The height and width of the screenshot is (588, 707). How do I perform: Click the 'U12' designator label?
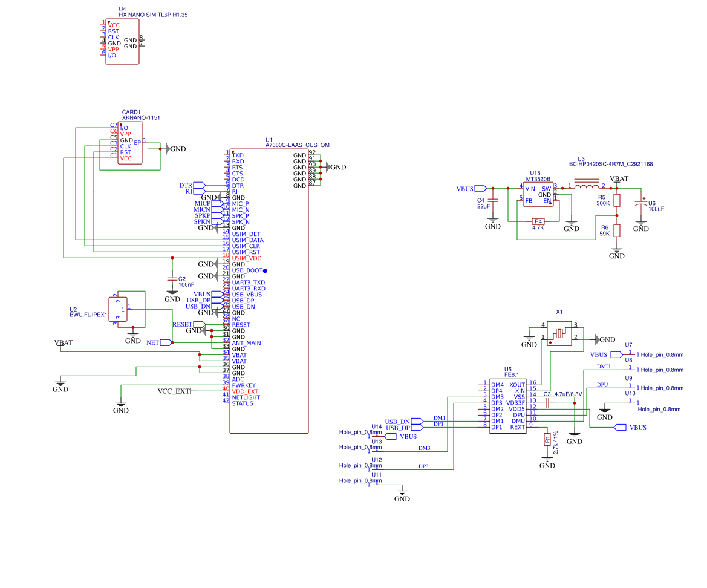coord(377,460)
